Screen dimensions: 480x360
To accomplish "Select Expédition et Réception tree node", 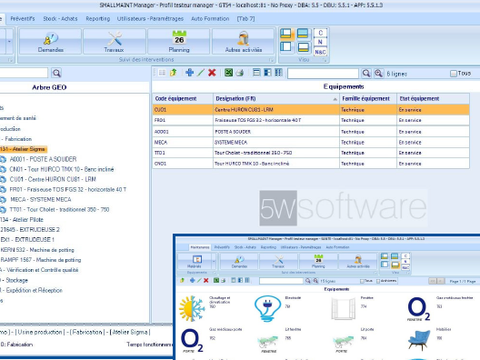I will [31, 290].
